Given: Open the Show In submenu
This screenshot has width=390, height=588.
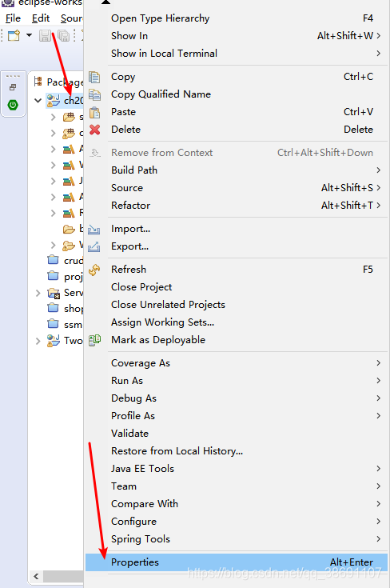Looking at the screenshot, I should pyautogui.click(x=237, y=36).
